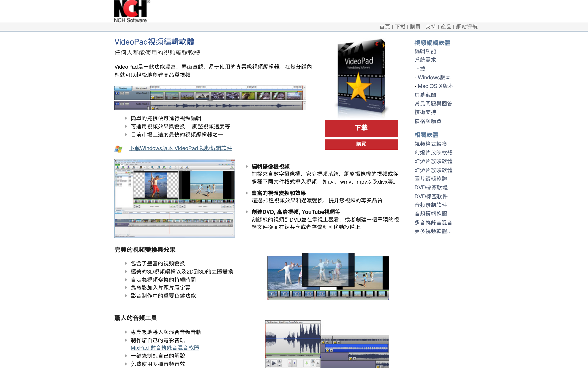Click bullet text 一鍵錄制您自己的解說
The width and height of the screenshot is (588, 368).
tap(158, 356)
